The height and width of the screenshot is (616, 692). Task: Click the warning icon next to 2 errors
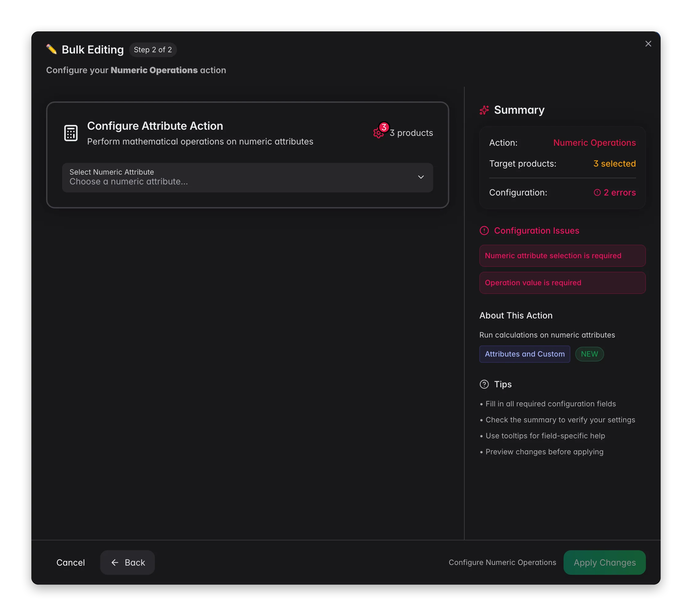pos(597,192)
